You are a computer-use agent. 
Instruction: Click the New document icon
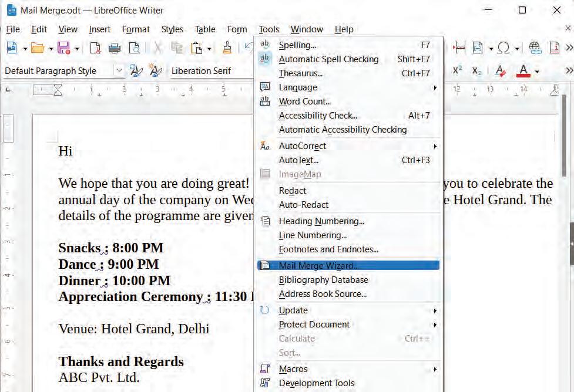[x=12, y=48]
